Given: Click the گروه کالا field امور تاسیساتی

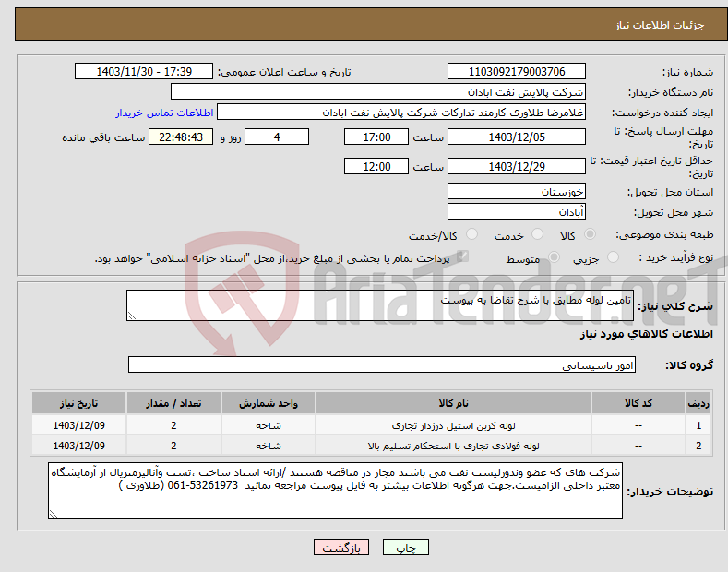Looking at the screenshot, I should coord(382,365).
